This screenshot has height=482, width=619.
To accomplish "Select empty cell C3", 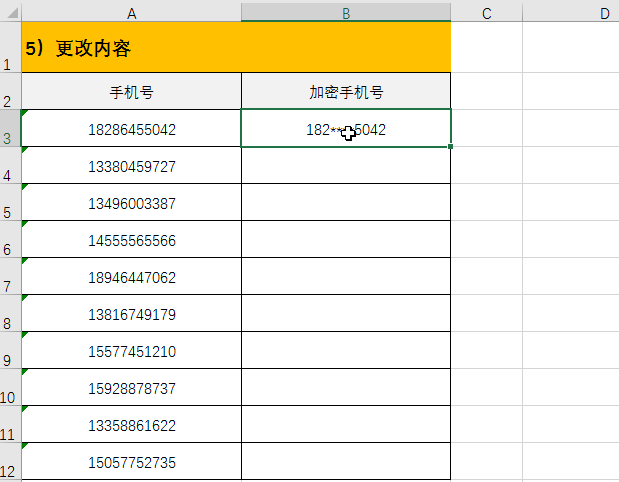I will coord(486,128).
